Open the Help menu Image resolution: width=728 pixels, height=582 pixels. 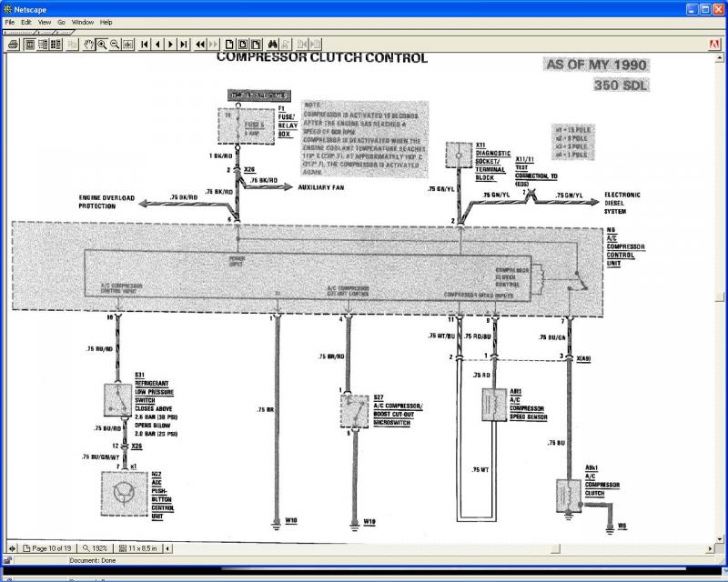106,22
